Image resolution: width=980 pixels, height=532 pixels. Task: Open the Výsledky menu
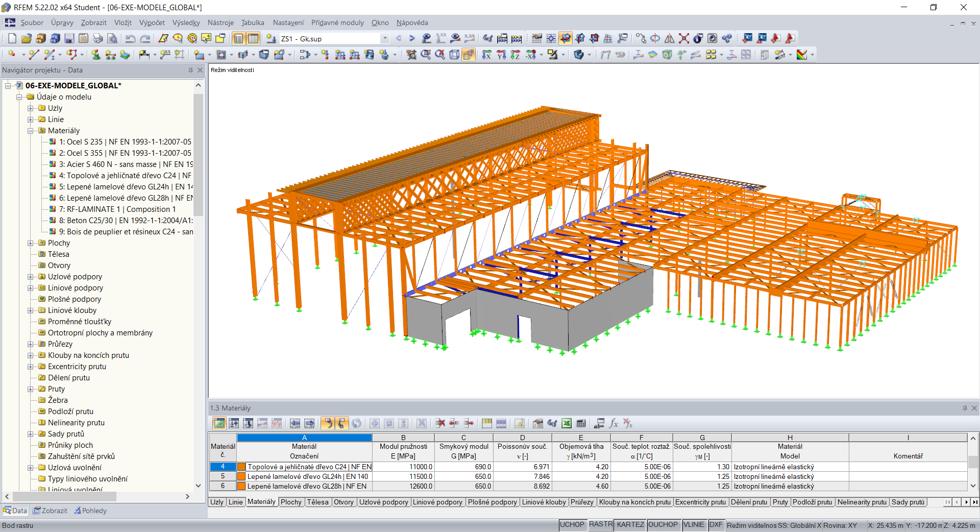pos(186,22)
